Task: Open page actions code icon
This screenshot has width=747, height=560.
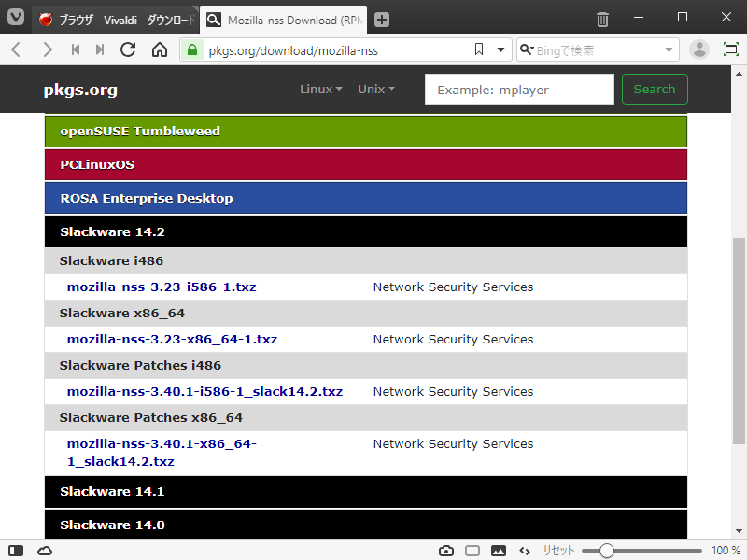Action: point(525,551)
